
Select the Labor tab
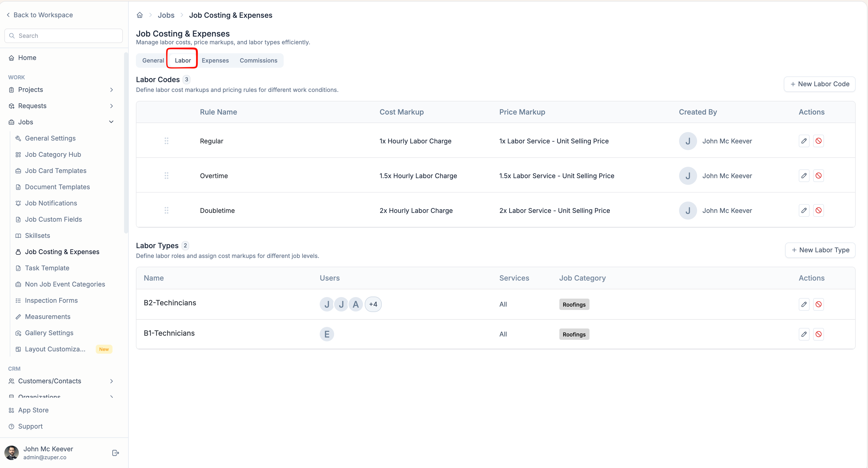(183, 60)
